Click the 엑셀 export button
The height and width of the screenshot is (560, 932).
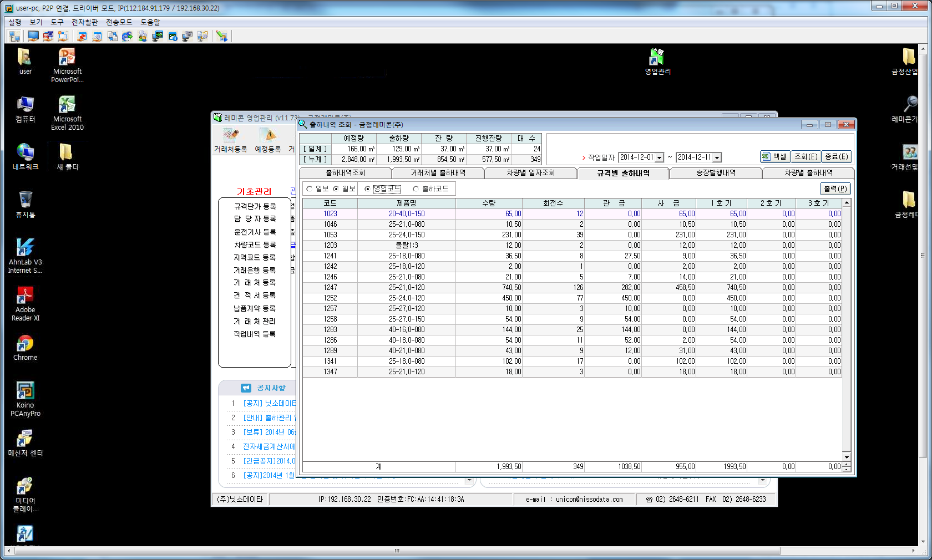pyautogui.click(x=774, y=157)
